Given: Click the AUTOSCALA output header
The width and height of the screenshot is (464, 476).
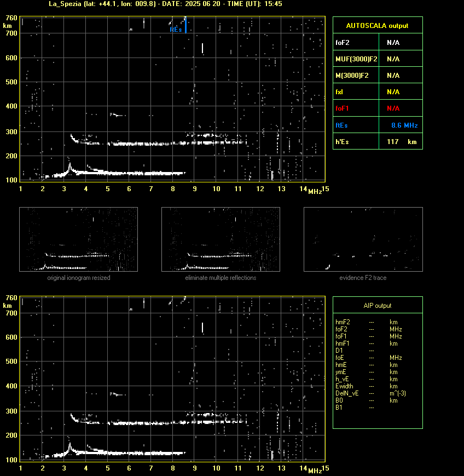Looking at the screenshot, I should click(377, 26).
